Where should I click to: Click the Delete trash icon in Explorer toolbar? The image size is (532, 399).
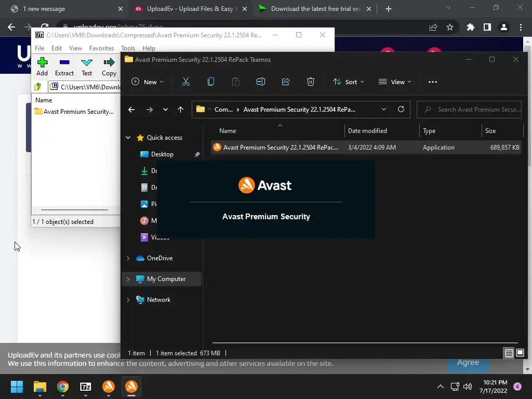tap(311, 82)
